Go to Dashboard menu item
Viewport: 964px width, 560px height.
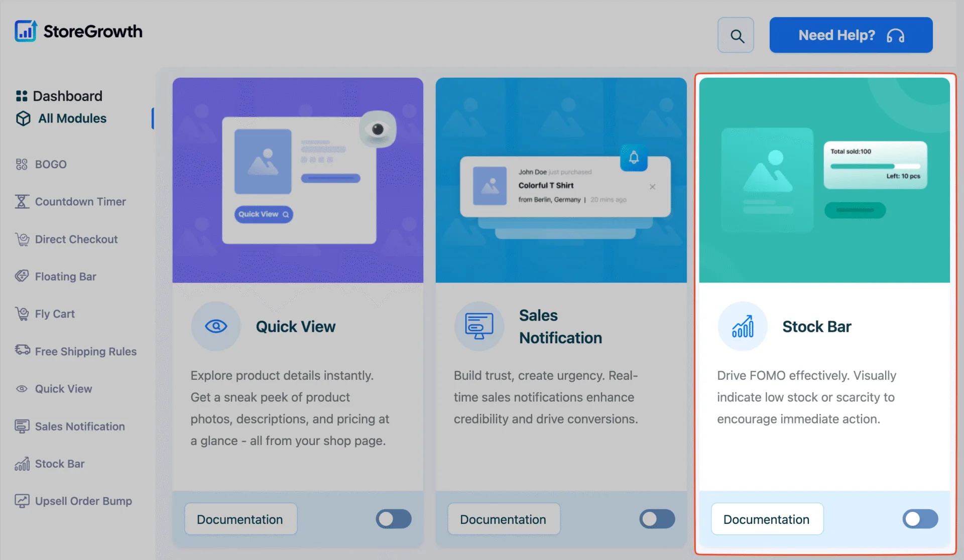pyautogui.click(x=59, y=96)
